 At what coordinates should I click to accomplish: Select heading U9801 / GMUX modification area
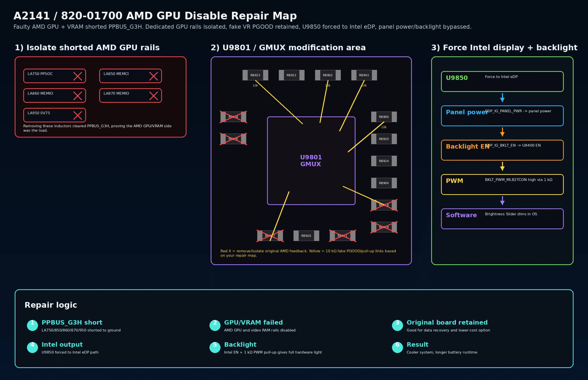[x=288, y=48]
